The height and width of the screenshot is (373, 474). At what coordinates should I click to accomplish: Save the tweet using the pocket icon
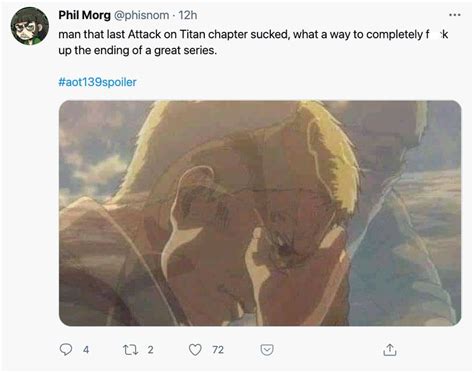[267, 350]
